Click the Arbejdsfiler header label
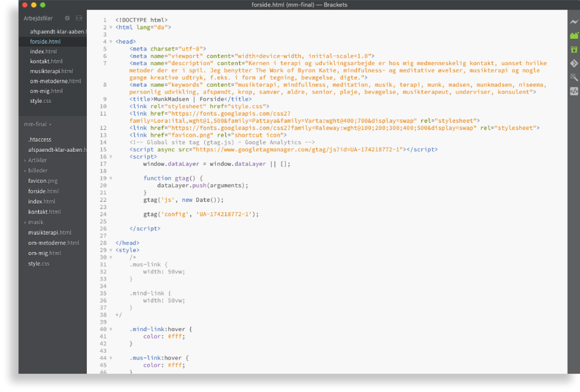 coord(38,18)
